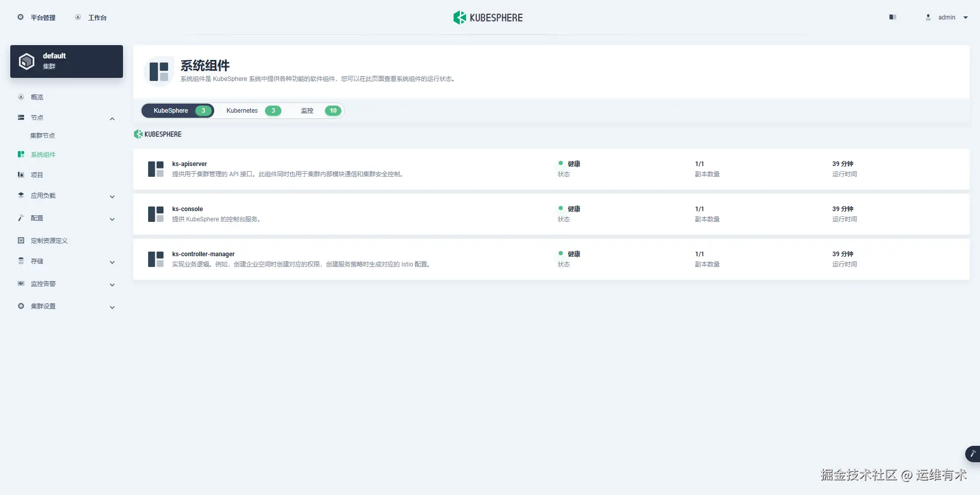The width and height of the screenshot is (980, 495).
Task: Expand the 配置 configuration chevron
Action: [112, 219]
